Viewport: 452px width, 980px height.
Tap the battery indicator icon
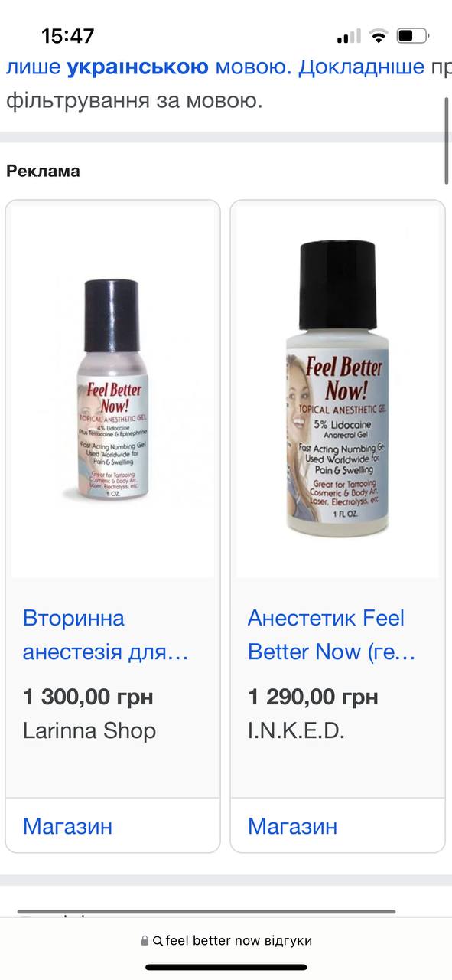414,36
